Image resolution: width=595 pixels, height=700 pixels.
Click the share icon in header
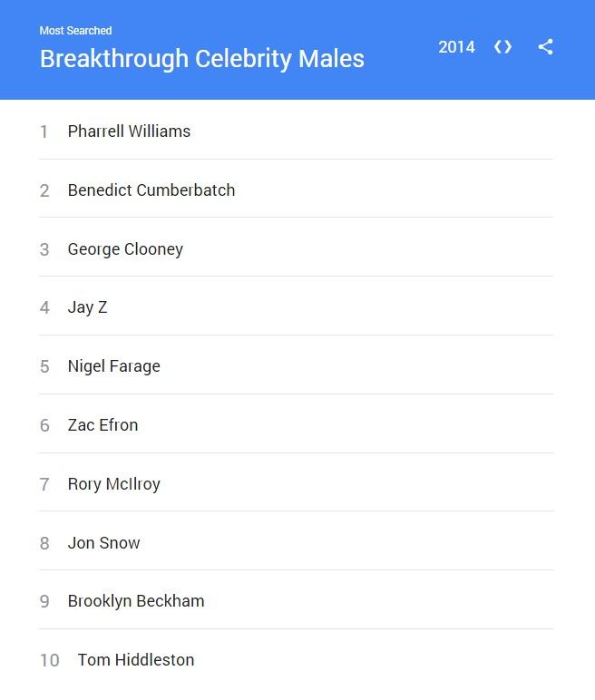[545, 47]
